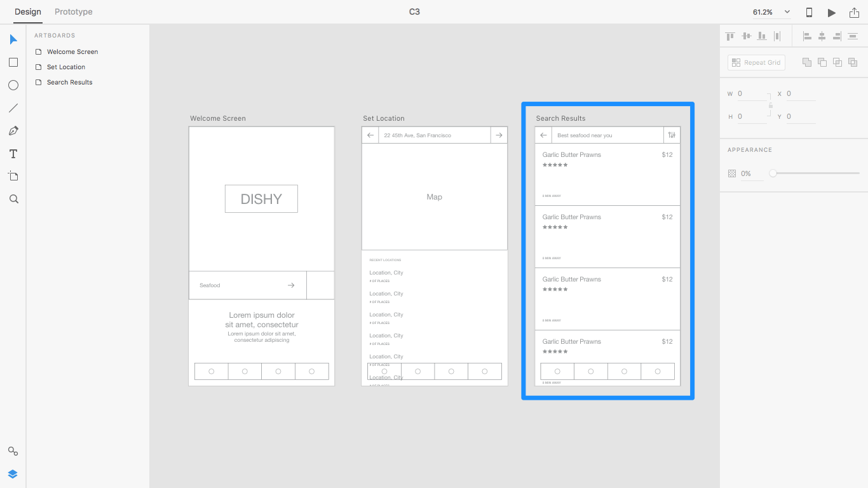Click back arrow on Search Results artboard
The height and width of the screenshot is (488, 868).
coord(543,135)
